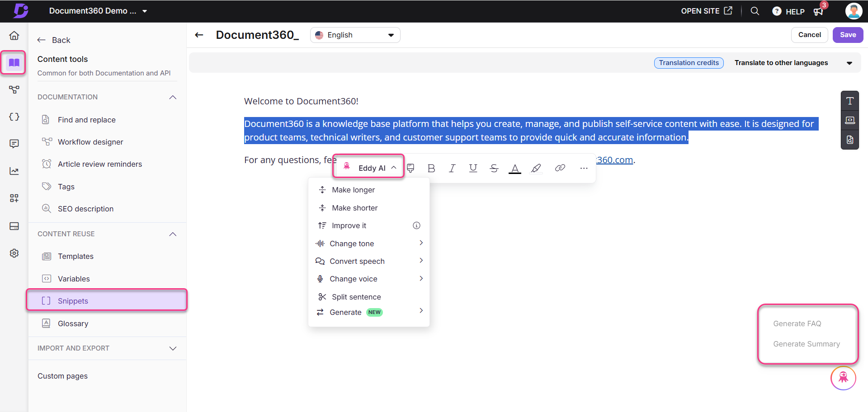Open the Analytics chart icon

click(14, 171)
